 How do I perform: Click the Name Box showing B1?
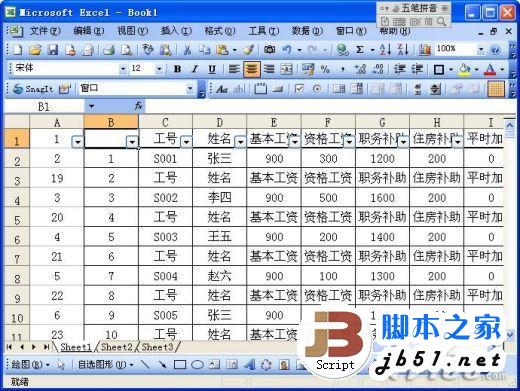[x=44, y=107]
